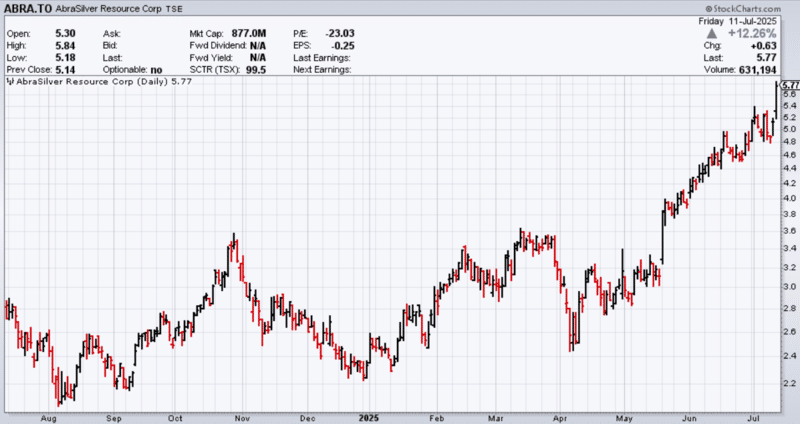The image size is (800, 424).
Task: Click the Fwd Yield N/A value
Action: tap(258, 58)
